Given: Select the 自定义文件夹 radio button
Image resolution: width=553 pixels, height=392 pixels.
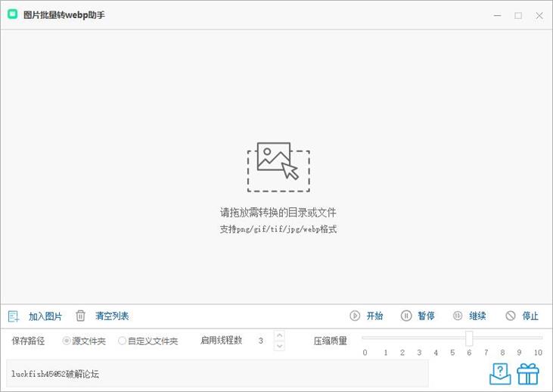Looking at the screenshot, I should 122,341.
